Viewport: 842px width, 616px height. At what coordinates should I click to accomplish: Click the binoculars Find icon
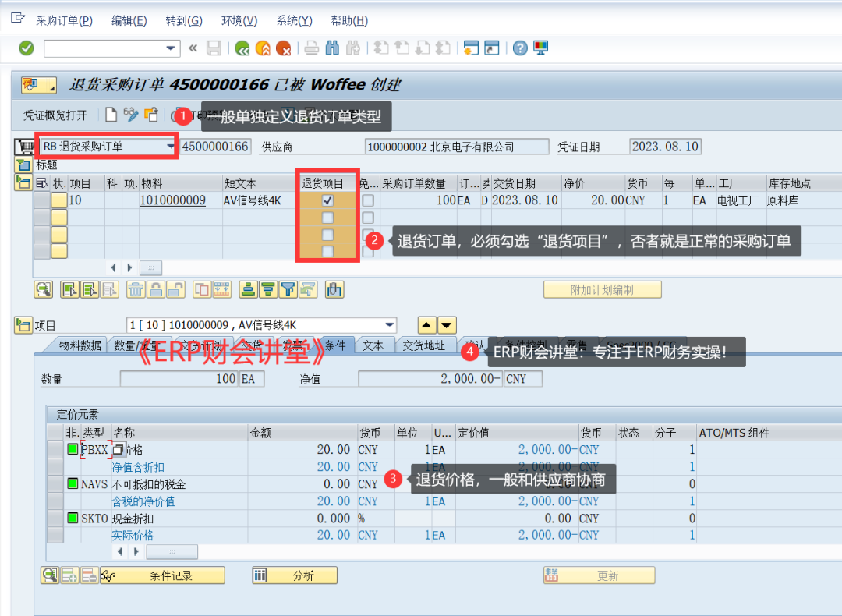click(x=332, y=48)
